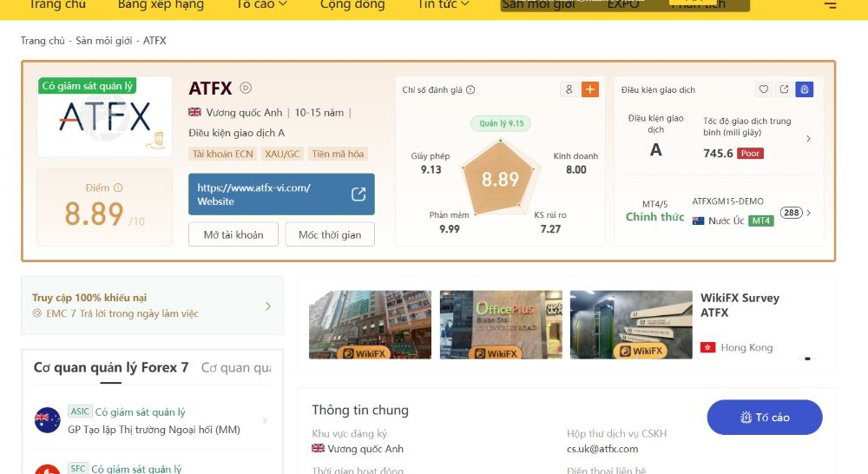868x474 pixels.
Task: Click the share icon in trading conditions
Action: (x=784, y=89)
